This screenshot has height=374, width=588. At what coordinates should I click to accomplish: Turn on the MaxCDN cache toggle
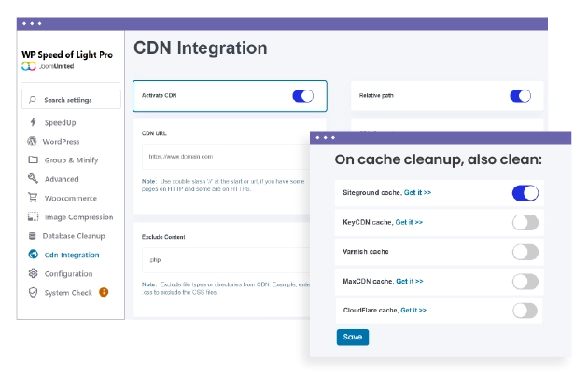[x=525, y=282]
